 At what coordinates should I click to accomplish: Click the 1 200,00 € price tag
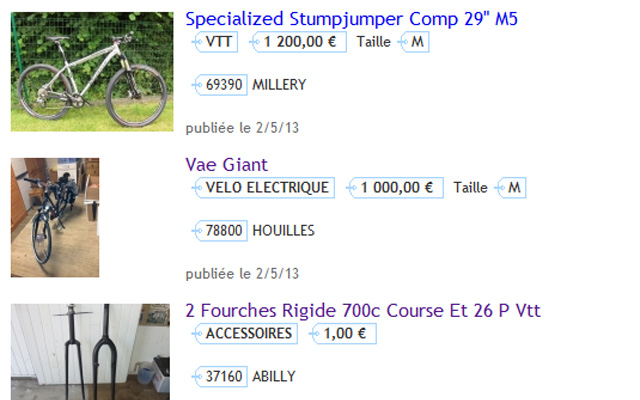299,42
